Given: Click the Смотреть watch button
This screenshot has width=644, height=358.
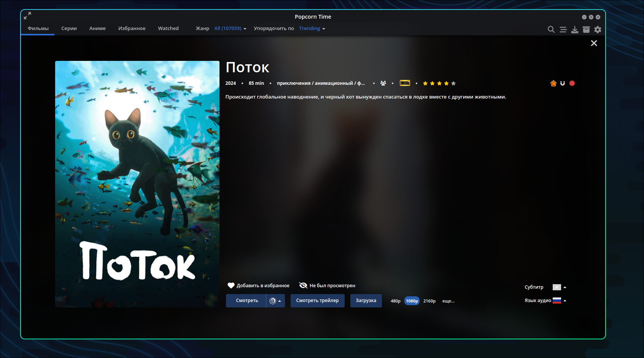Looking at the screenshot, I should tap(246, 301).
